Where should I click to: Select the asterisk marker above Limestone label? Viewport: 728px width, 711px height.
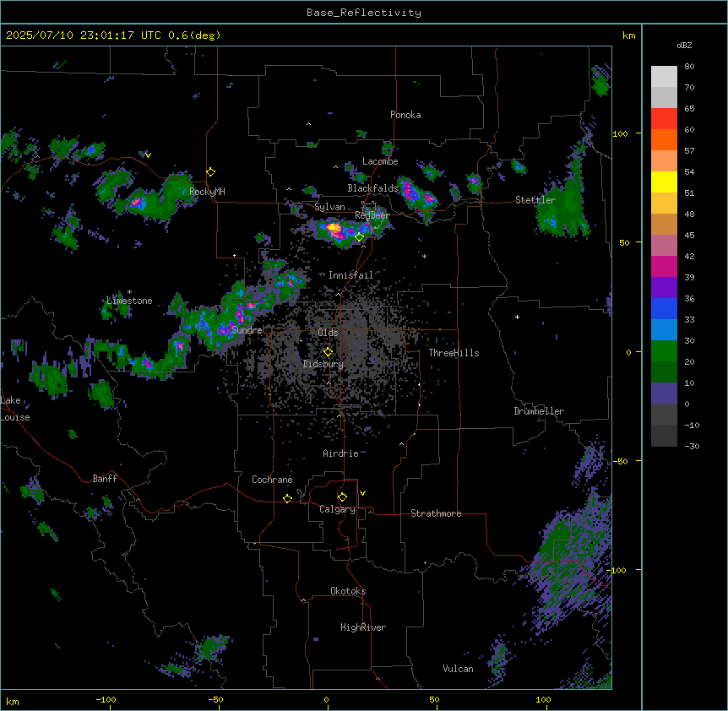point(129,292)
